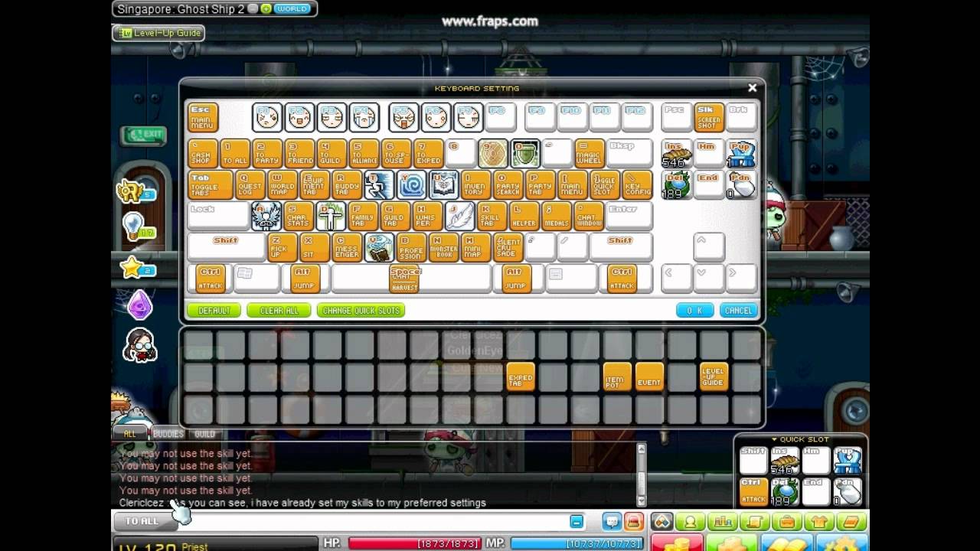The width and height of the screenshot is (980, 551).
Task: Click the Pick Up Z key tile
Action: click(282, 248)
